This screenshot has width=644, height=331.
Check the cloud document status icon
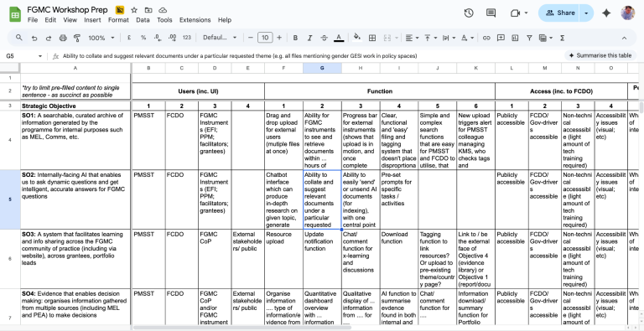click(x=163, y=10)
